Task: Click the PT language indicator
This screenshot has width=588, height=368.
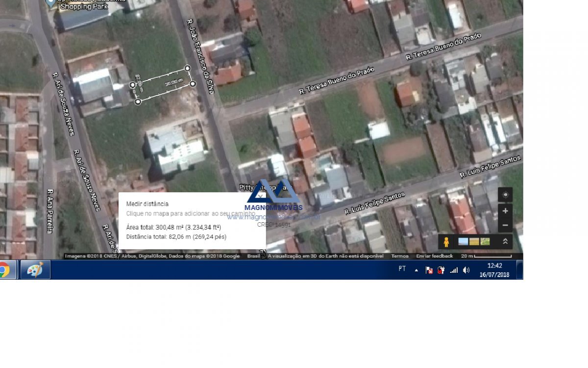Action: point(402,269)
